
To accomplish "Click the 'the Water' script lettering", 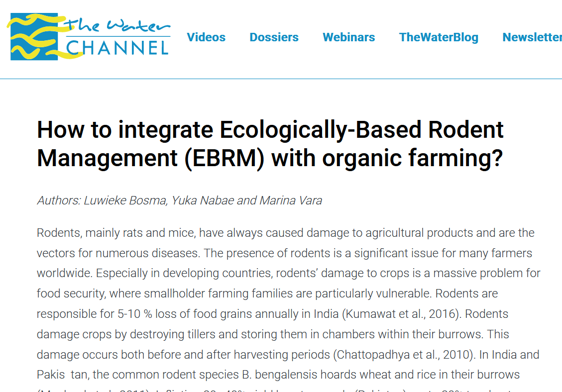I will 117,26.
